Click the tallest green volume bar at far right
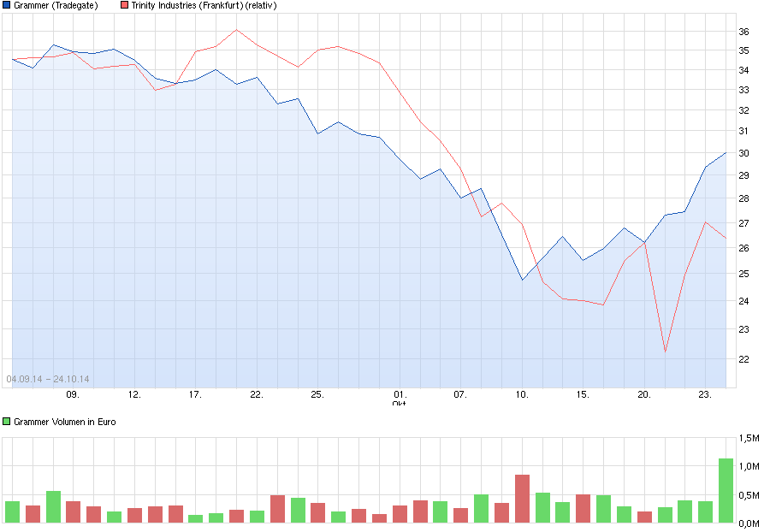Viewport: 776px width, 532px height. tap(726, 490)
